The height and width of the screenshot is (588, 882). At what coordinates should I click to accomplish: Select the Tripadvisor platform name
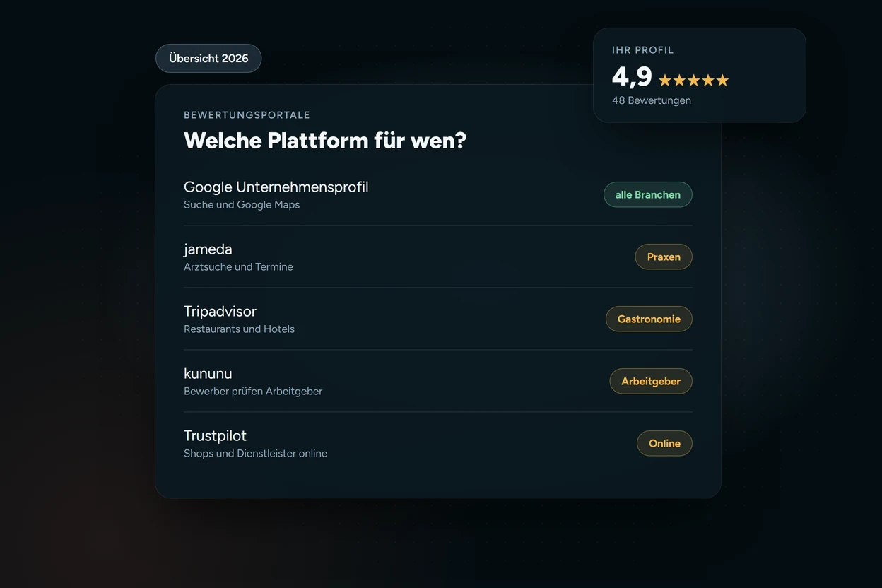220,311
